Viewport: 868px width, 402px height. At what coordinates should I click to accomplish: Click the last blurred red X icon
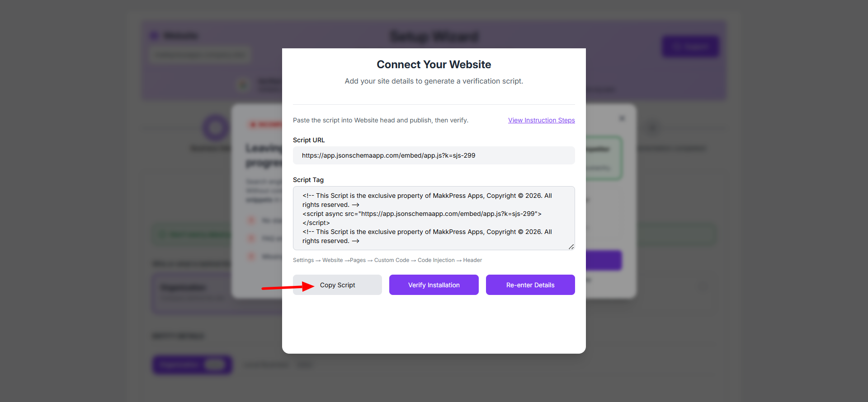pyautogui.click(x=251, y=257)
